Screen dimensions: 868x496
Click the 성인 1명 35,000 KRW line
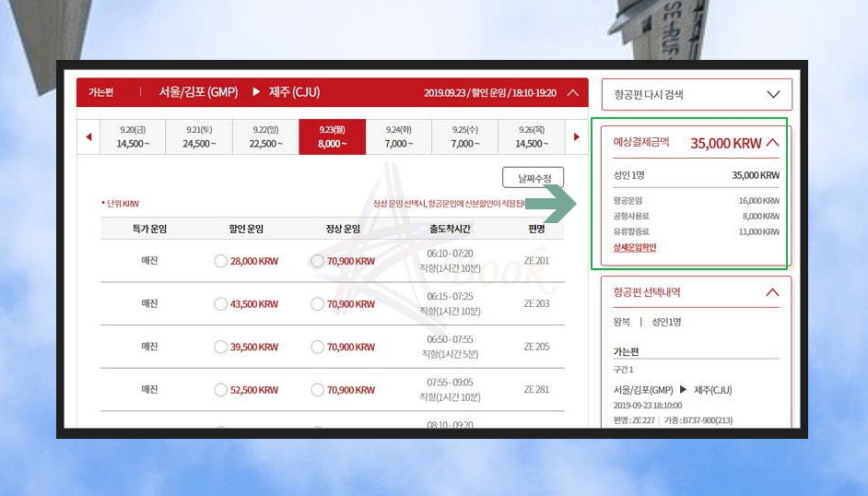click(697, 175)
